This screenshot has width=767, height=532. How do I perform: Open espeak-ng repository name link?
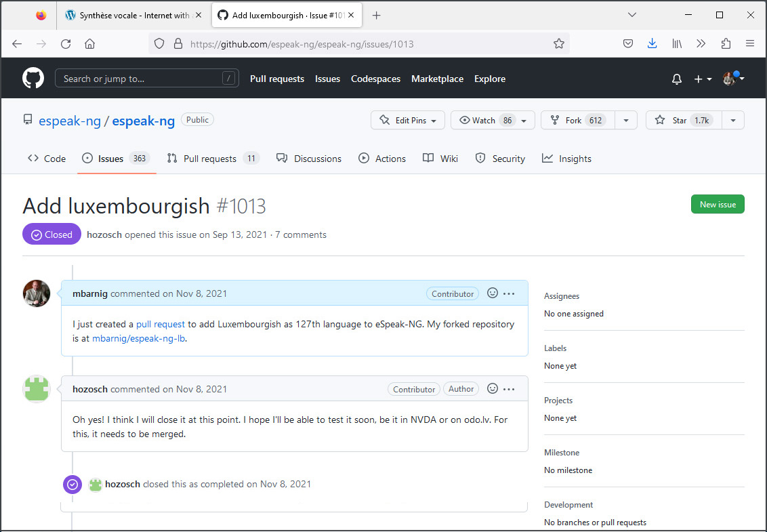[x=144, y=121]
